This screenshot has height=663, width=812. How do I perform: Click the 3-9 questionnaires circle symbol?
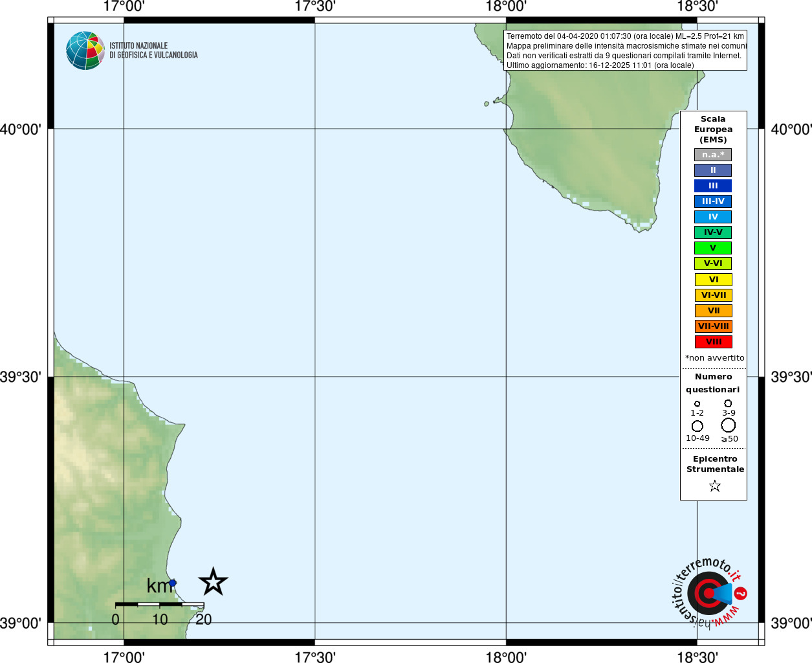tap(728, 403)
